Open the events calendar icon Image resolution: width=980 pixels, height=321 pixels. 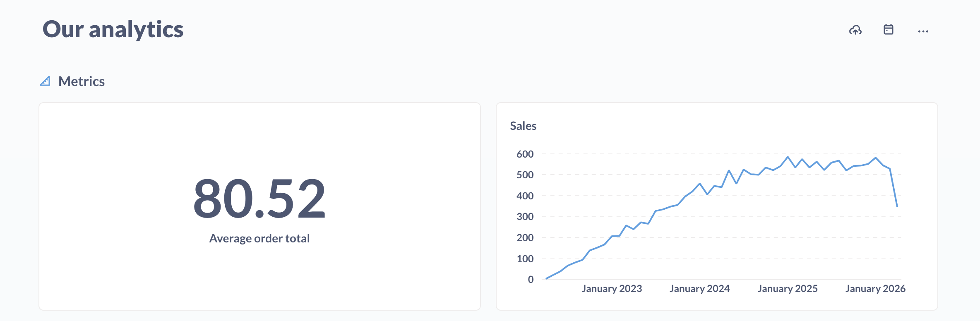[888, 30]
